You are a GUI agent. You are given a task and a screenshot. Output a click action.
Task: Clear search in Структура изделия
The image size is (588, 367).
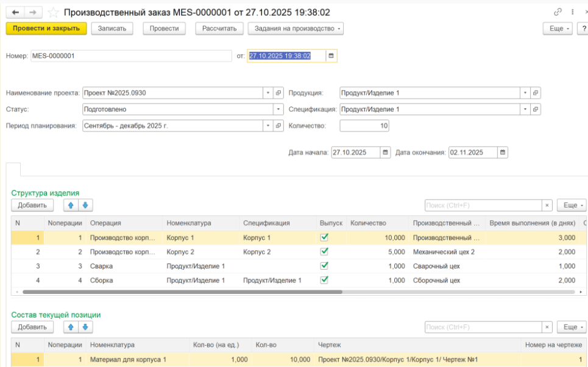[547, 205]
